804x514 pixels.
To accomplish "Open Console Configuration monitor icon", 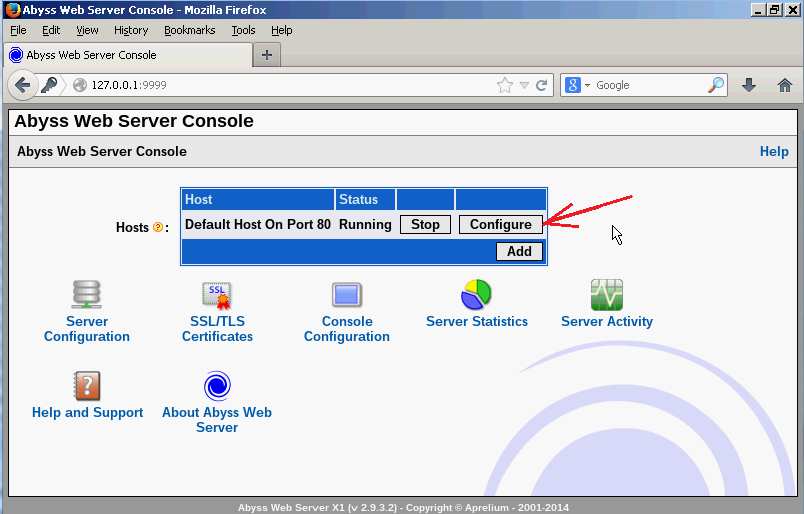I will click(x=347, y=295).
